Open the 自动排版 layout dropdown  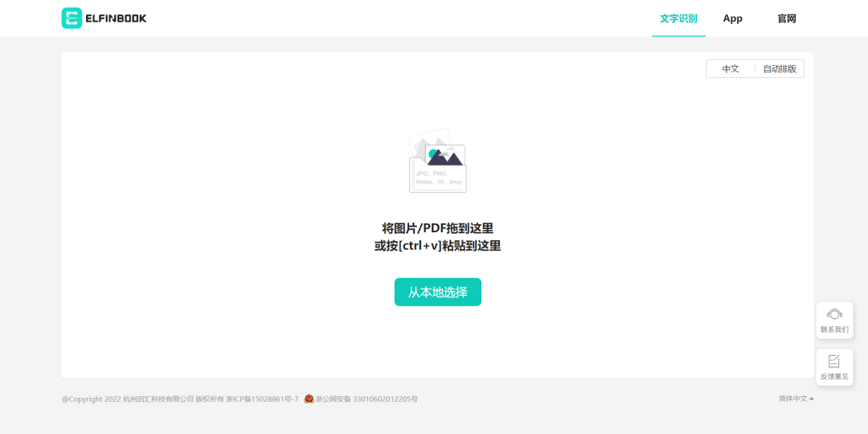tap(780, 69)
